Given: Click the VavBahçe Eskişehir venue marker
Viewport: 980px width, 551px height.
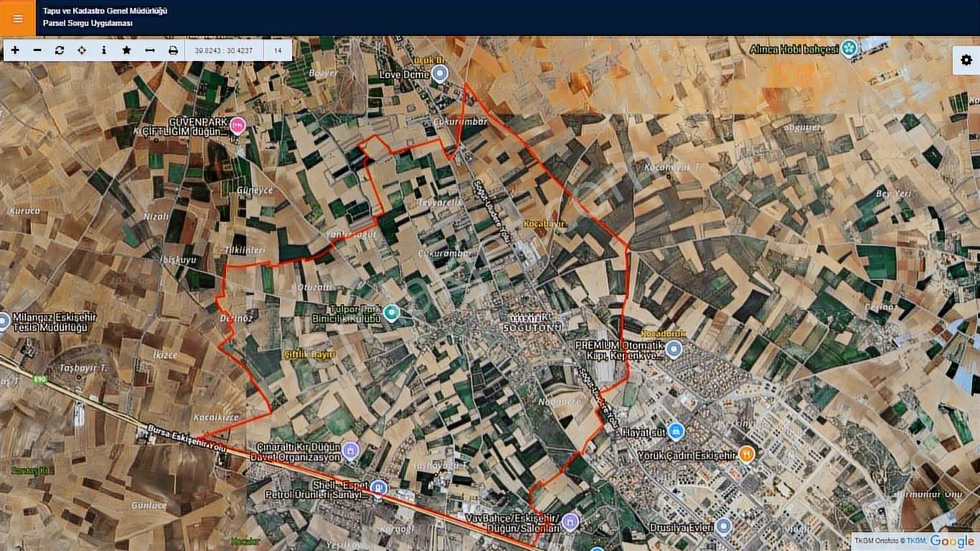Looking at the screenshot, I should (x=570, y=521).
